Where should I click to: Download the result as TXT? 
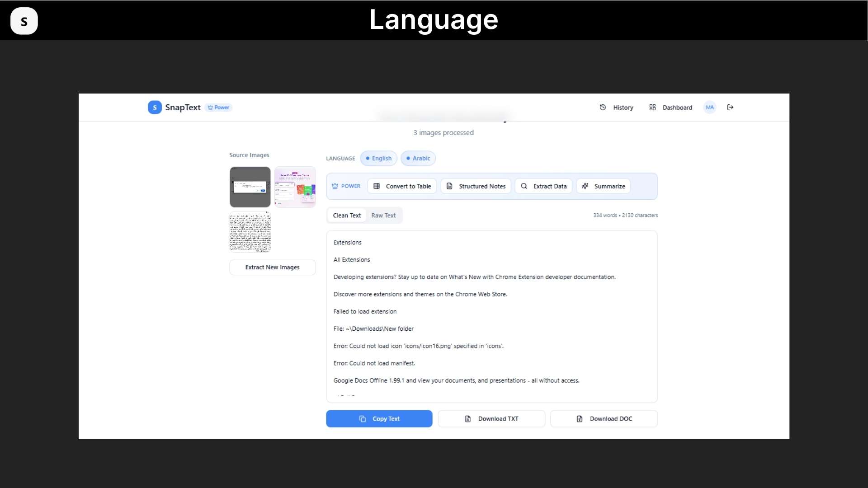[491, 419]
